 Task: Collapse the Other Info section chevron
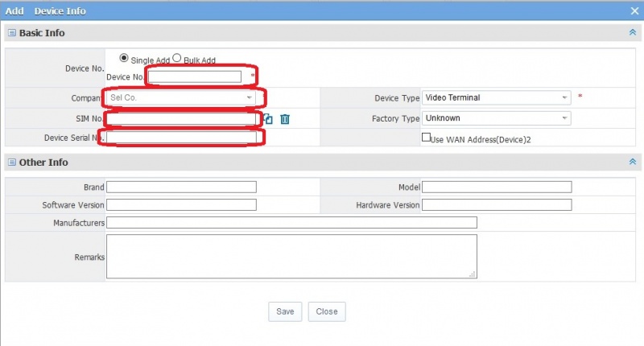click(x=632, y=163)
